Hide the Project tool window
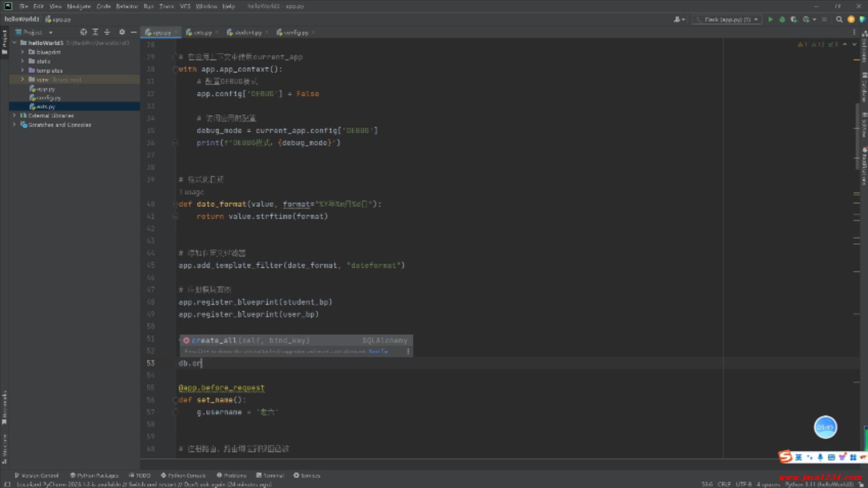The height and width of the screenshot is (488, 868). pyautogui.click(x=133, y=32)
